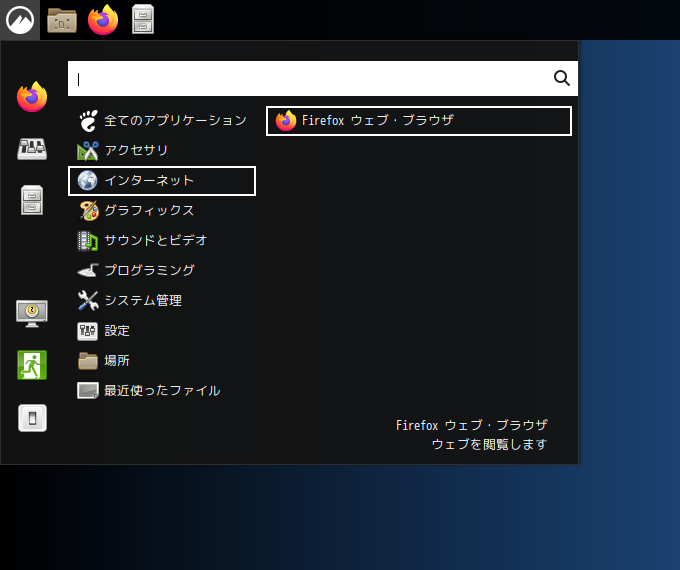Select プログラミング category

[x=162, y=271]
